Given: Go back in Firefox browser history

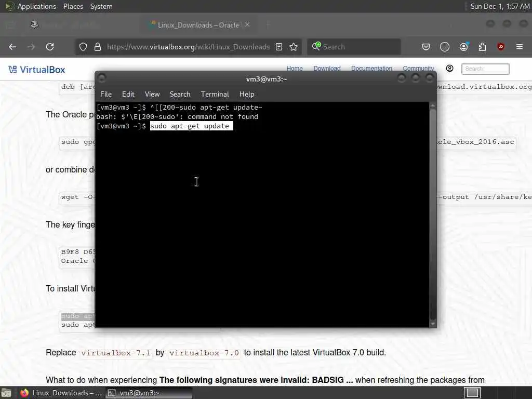Looking at the screenshot, I should pos(12,47).
